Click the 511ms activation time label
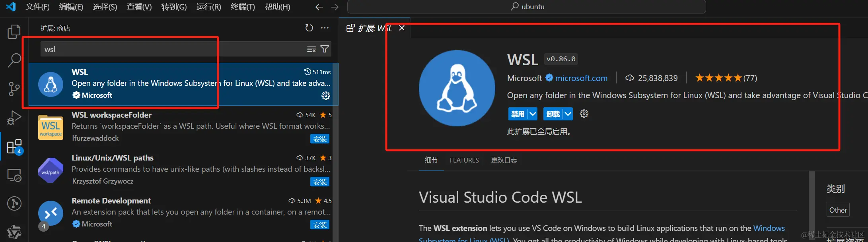 click(317, 72)
